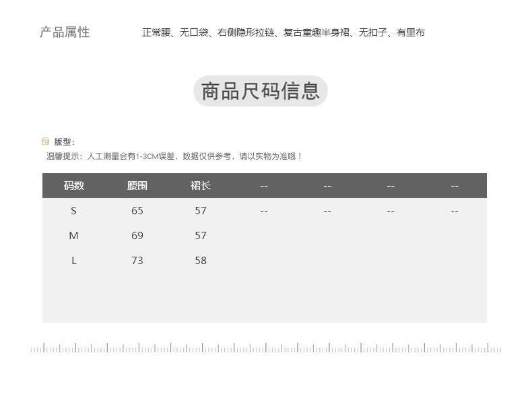Select the 码数 column header

tap(74, 186)
